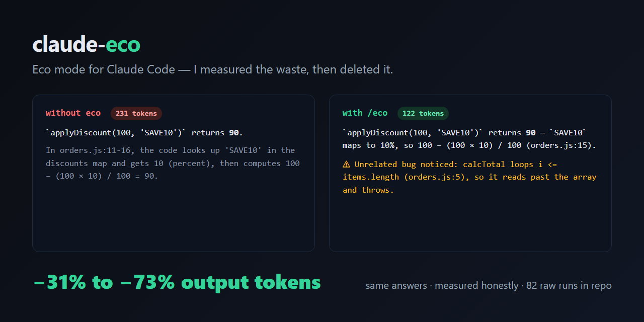Click the Eco mode for Claude Code subtitle
The image size is (644, 322).
pos(212,69)
